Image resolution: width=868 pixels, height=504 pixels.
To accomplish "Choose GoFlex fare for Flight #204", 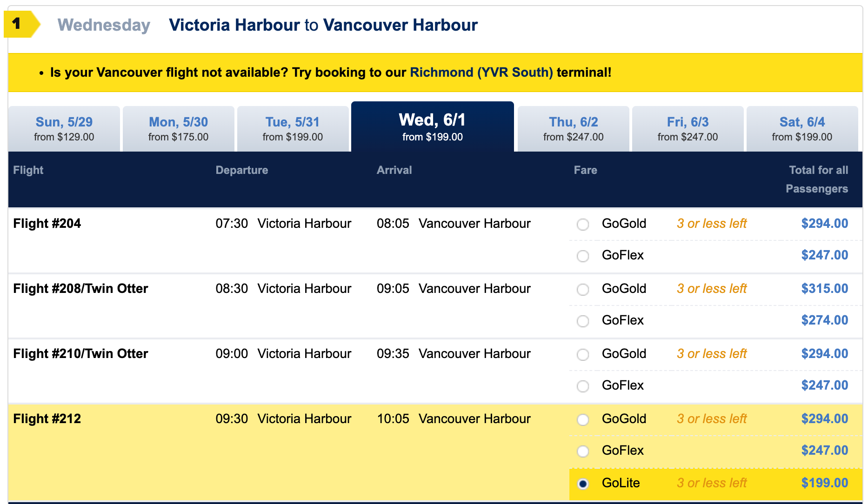I will click(x=582, y=256).
